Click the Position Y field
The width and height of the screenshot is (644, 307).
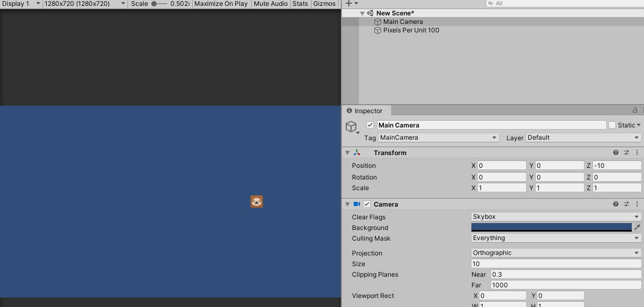click(560, 166)
